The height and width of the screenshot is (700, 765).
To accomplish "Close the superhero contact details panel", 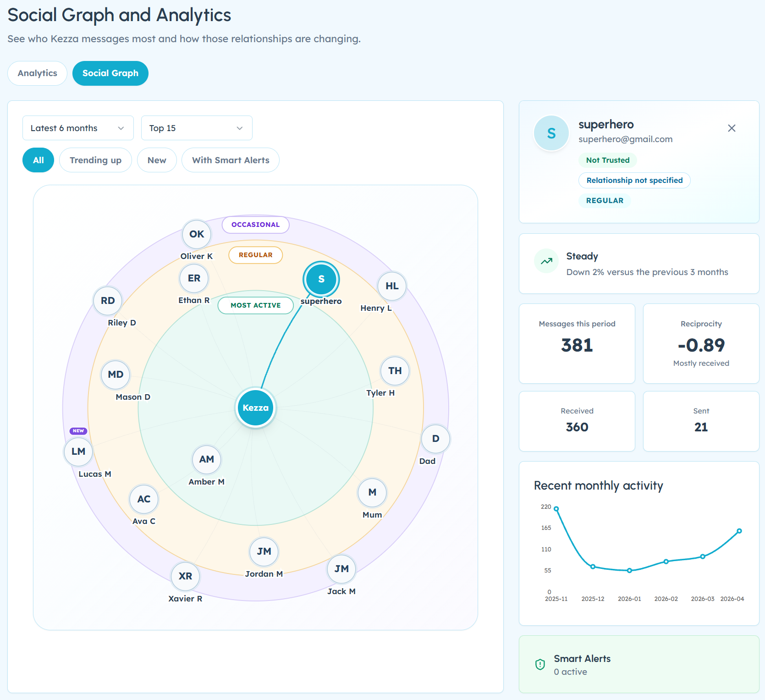I will (732, 128).
